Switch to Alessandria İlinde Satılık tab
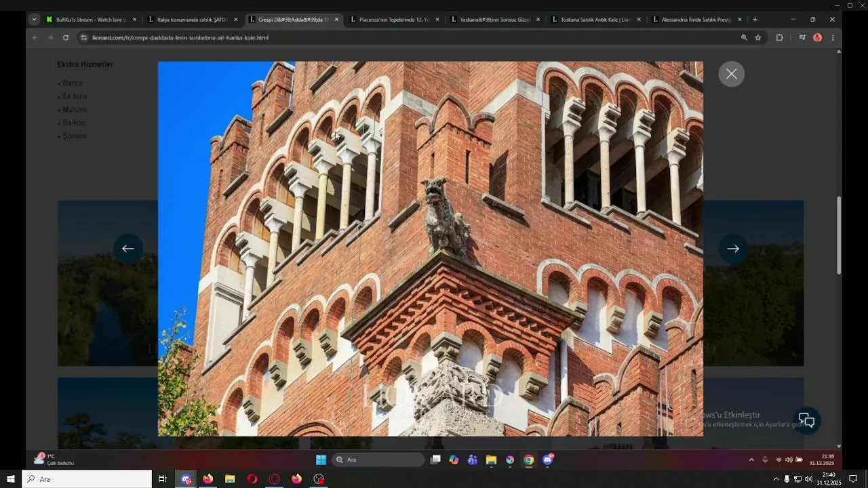Viewport: 868px width, 488px height. (x=696, y=20)
